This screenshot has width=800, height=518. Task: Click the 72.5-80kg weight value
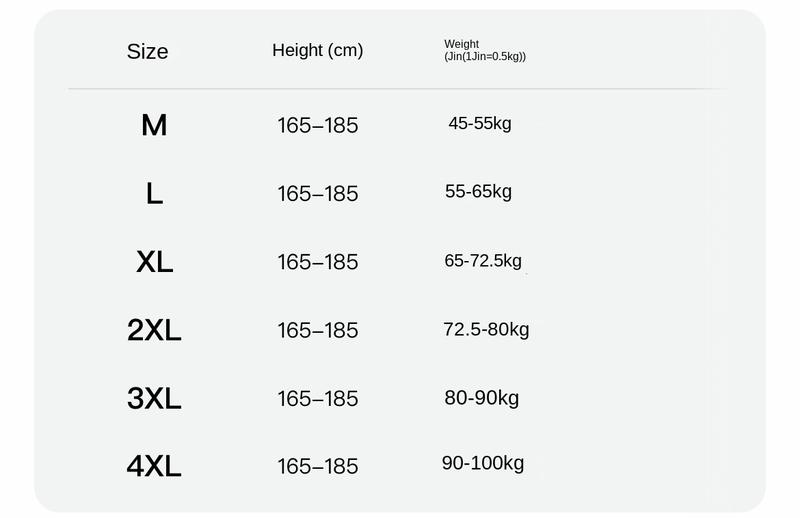pyautogui.click(x=486, y=330)
